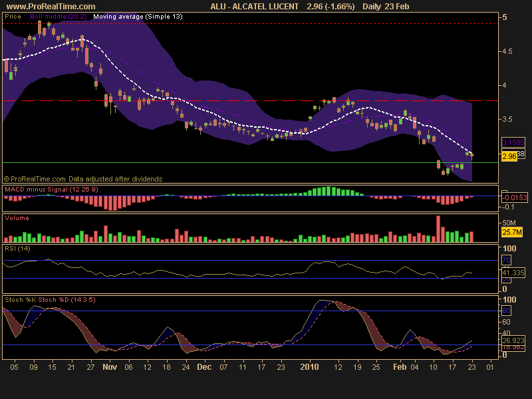Screen dimensions: 532x399
Task: Click the Boll middle (20 2) legend label
Action: (x=59, y=16)
